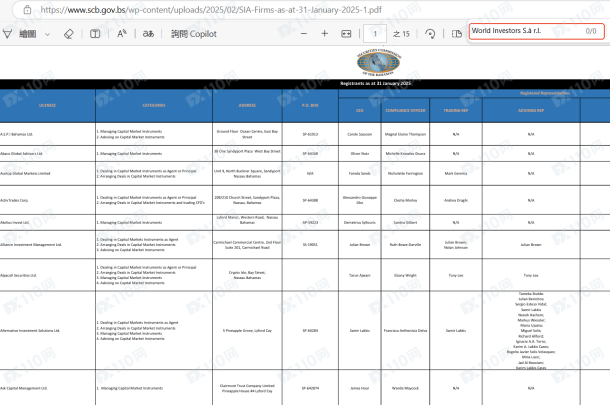
Task: Click the Registered Representatives header
Action: click(x=545, y=93)
